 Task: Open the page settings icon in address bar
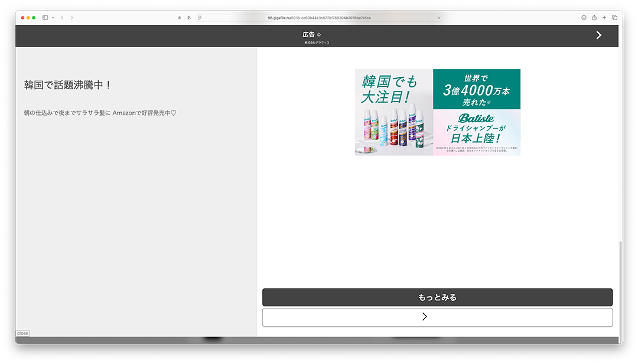click(x=200, y=18)
